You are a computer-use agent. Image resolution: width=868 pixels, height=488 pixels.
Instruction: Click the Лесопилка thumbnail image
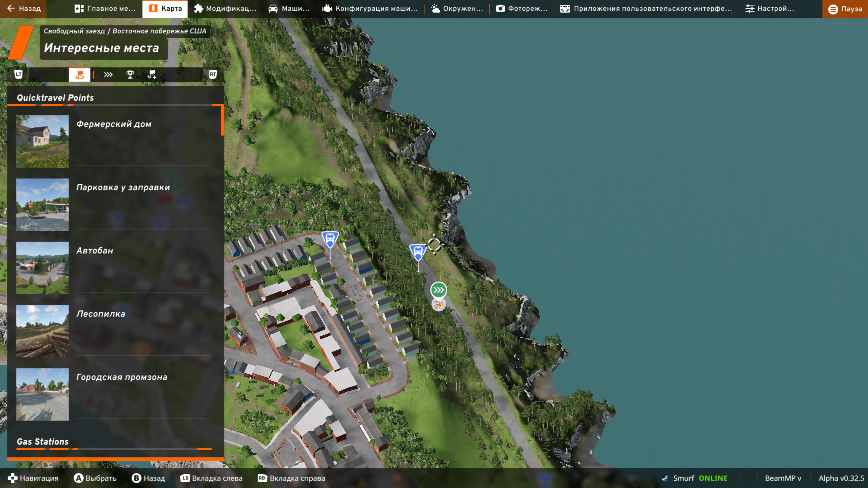42,331
